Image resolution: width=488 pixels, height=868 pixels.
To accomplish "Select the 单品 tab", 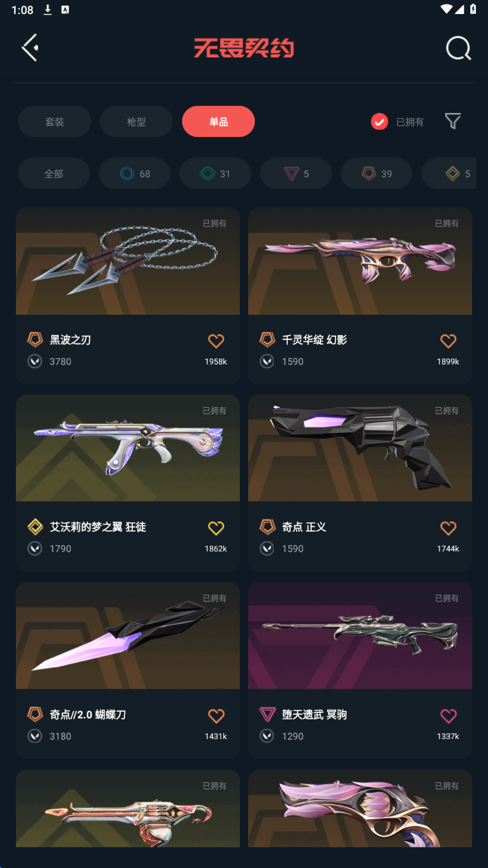I will pos(218,121).
